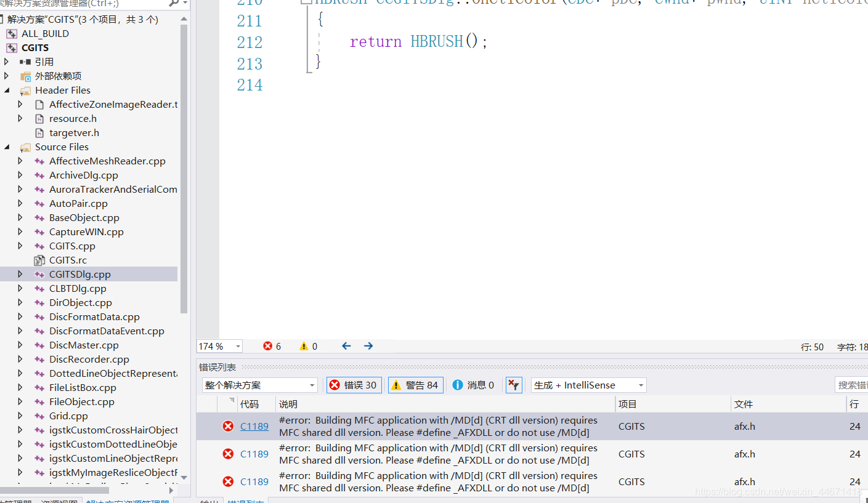Click the targetver.h file icon
The width and height of the screenshot is (868, 503).
pos(39,132)
